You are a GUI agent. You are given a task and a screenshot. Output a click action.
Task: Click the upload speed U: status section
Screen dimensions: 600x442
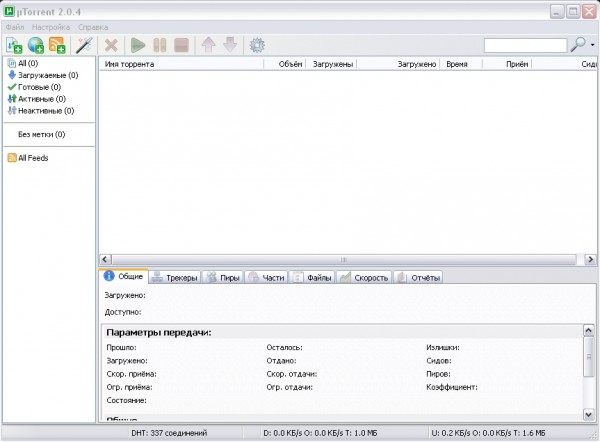coord(488,433)
